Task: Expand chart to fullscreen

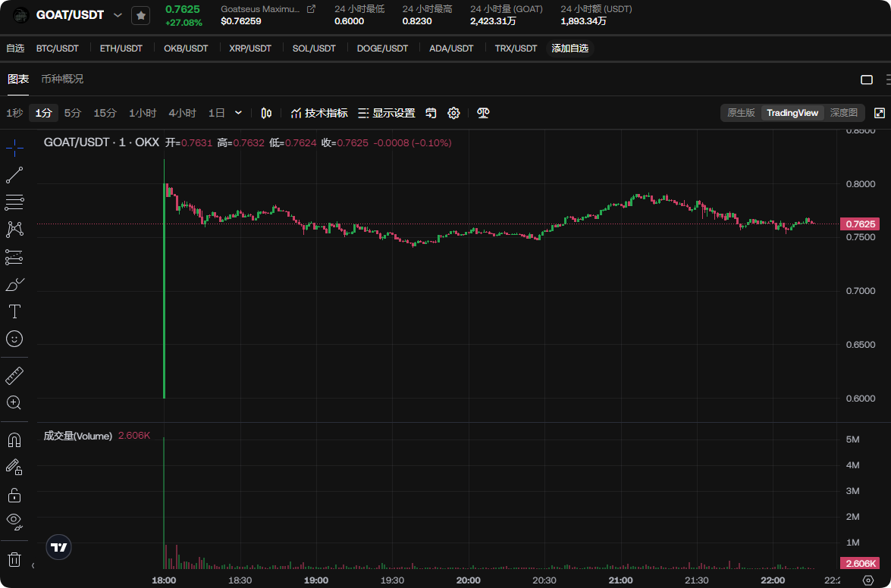Action: tap(880, 113)
